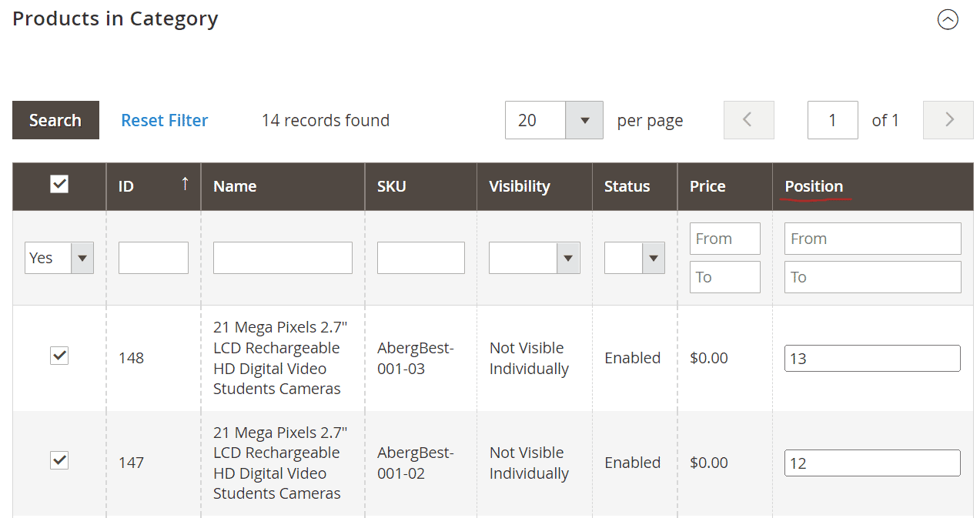Focus the SKU filter input
This screenshot has height=518, width=980.
pyautogui.click(x=420, y=258)
